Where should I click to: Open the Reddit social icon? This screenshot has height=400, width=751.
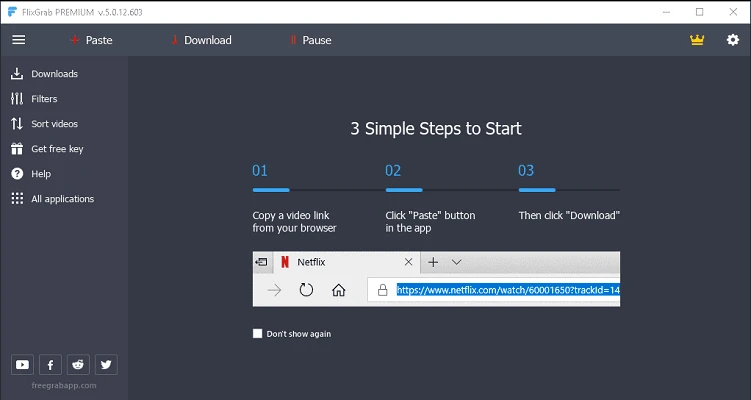[78, 364]
